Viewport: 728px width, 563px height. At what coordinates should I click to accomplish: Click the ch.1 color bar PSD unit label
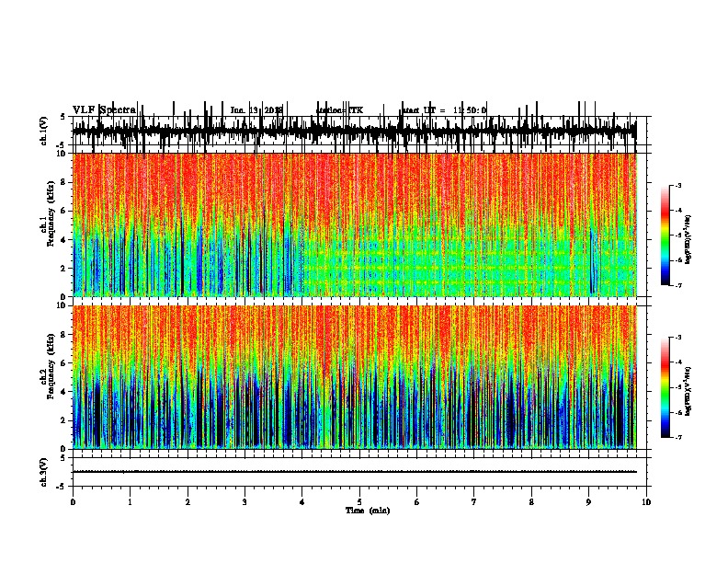pyautogui.click(x=688, y=239)
